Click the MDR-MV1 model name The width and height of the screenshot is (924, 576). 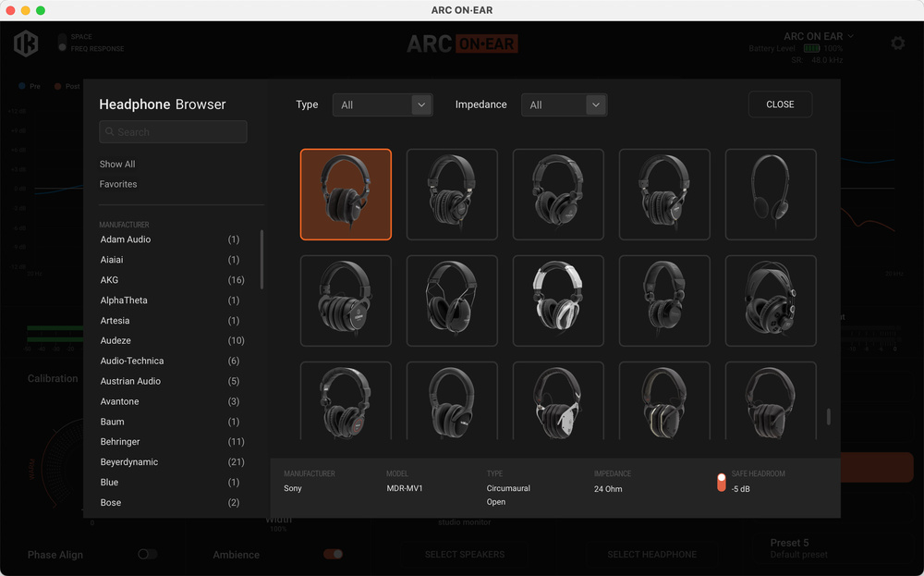[405, 488]
